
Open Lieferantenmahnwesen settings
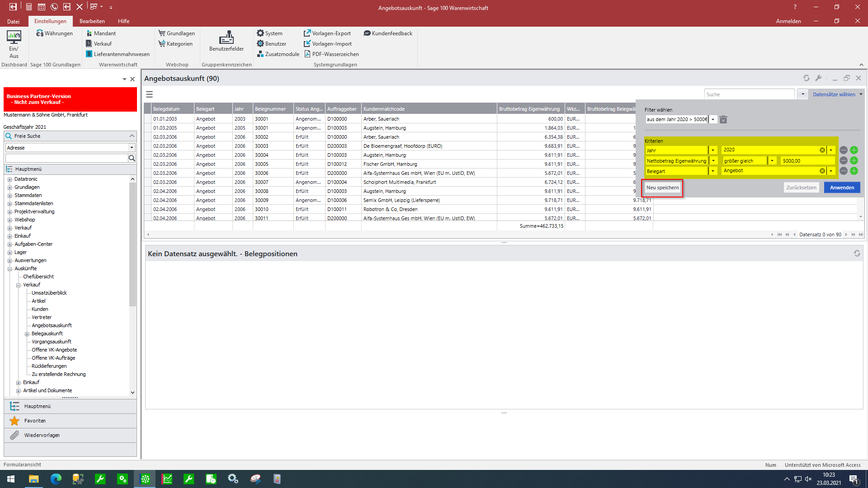[118, 54]
